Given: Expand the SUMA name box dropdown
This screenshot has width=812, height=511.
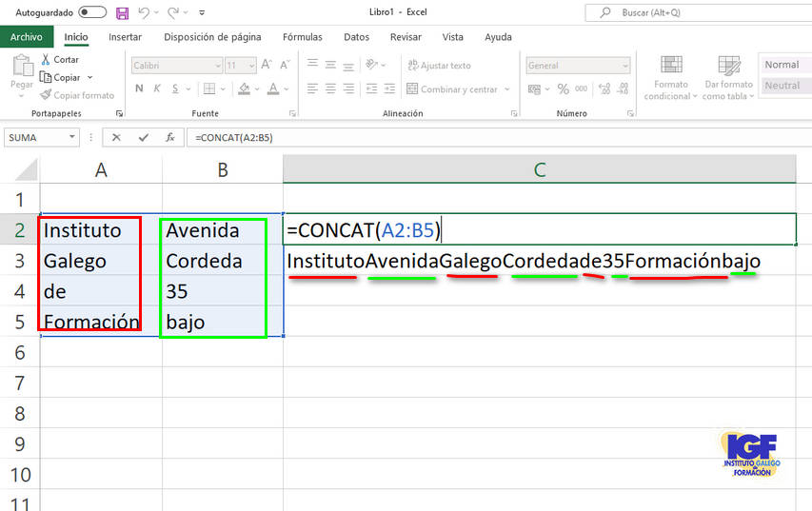Looking at the screenshot, I should tap(72, 137).
